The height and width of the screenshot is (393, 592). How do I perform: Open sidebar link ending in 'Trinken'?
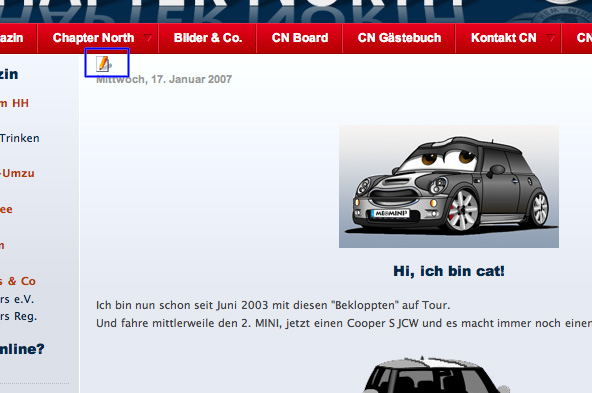[19, 138]
